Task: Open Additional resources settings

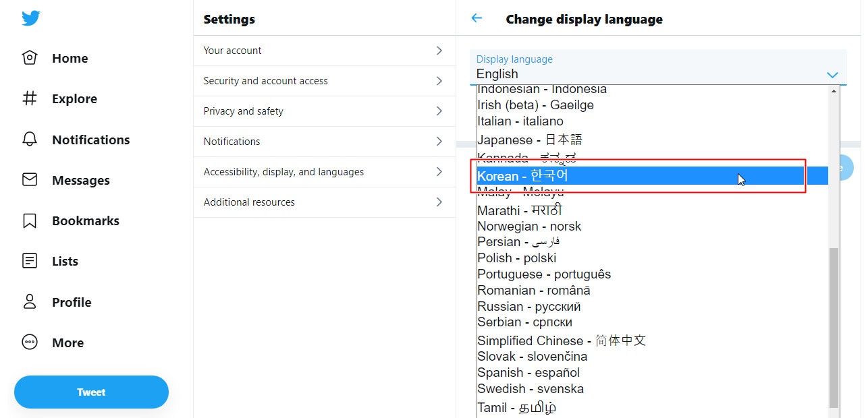Action: (325, 202)
